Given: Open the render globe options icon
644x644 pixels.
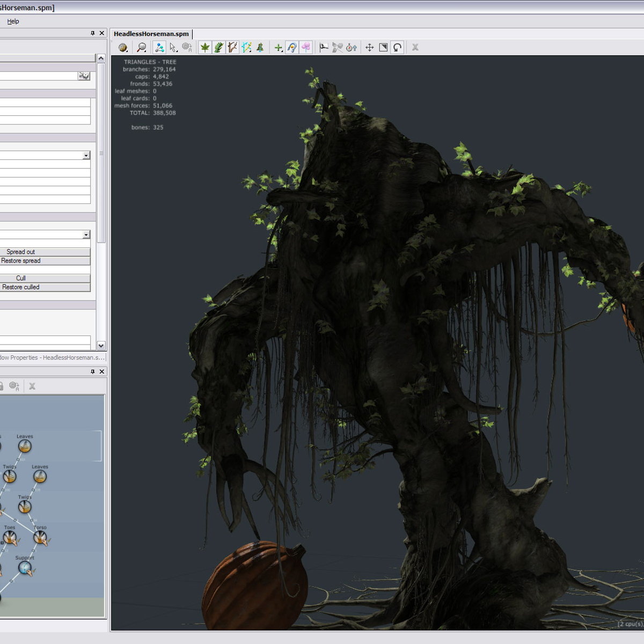Looking at the screenshot, I should (123, 47).
